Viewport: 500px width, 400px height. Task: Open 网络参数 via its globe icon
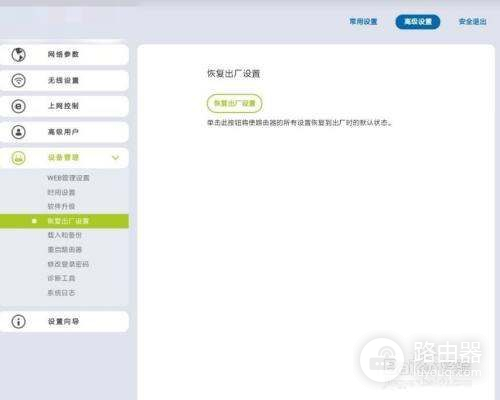coord(18,55)
